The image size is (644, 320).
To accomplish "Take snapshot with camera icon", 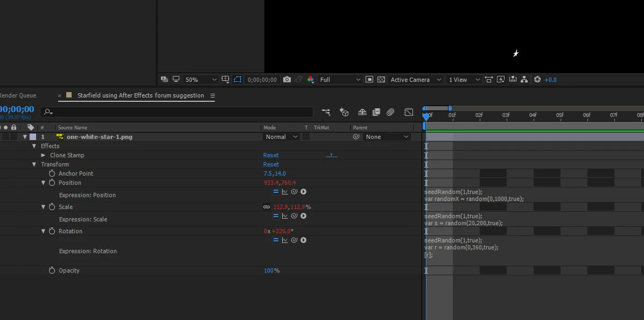I will click(x=287, y=79).
